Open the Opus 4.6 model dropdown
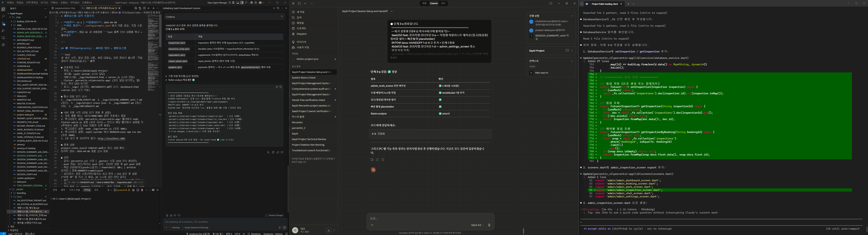Screen dimensions: 868x235 477,225
